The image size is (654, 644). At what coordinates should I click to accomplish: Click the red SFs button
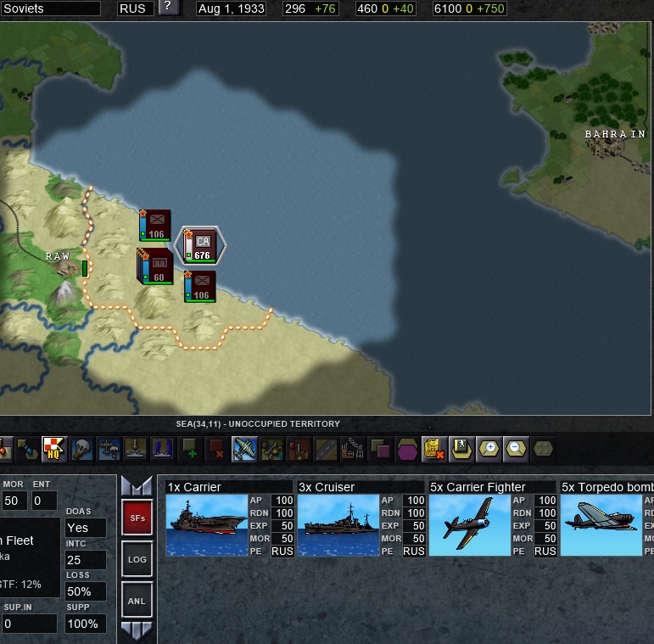pos(137,518)
